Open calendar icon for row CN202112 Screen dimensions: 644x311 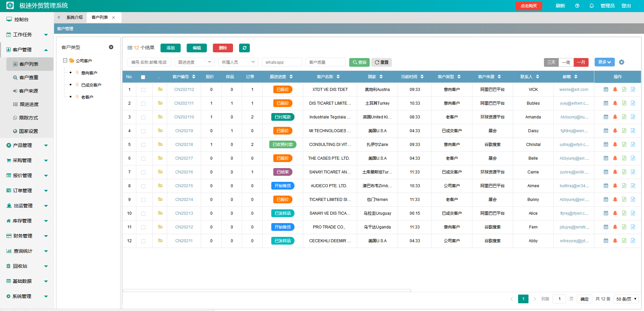[x=606, y=89]
